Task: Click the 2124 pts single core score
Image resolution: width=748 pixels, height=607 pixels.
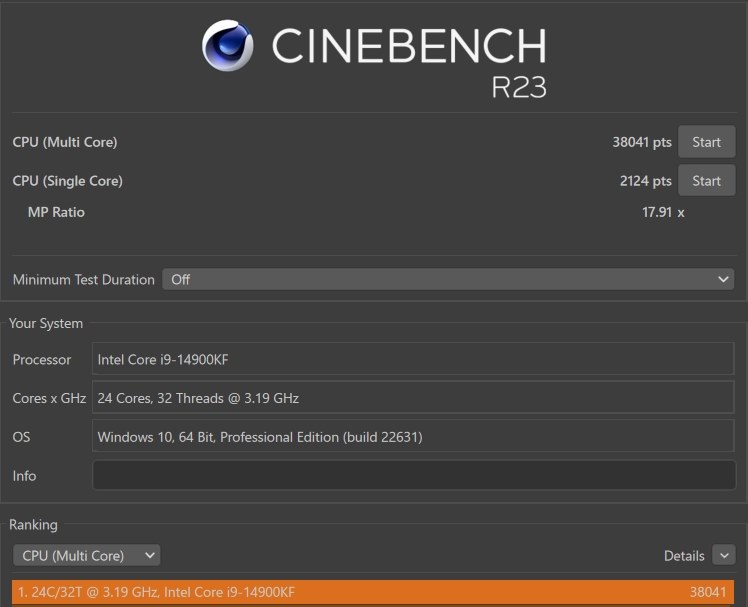Action: click(x=645, y=181)
